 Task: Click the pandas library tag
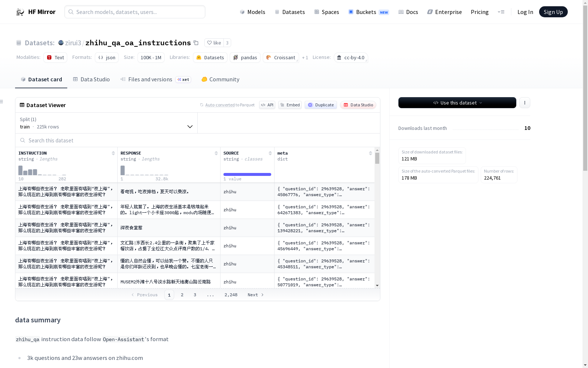click(x=245, y=57)
